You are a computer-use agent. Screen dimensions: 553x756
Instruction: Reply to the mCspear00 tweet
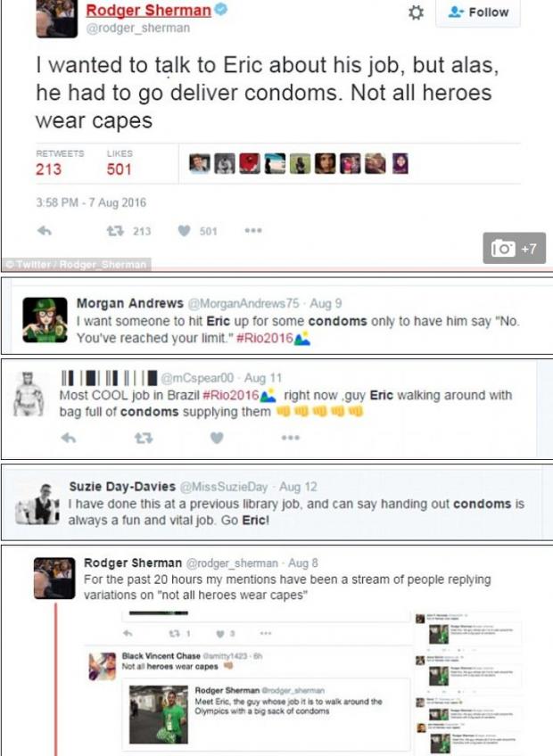coord(69,438)
